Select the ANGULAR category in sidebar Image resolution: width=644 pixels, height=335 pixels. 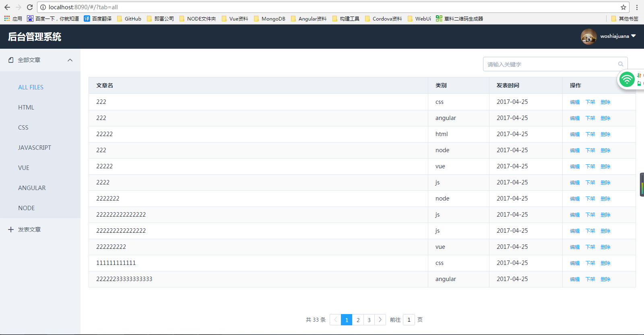(x=32, y=188)
